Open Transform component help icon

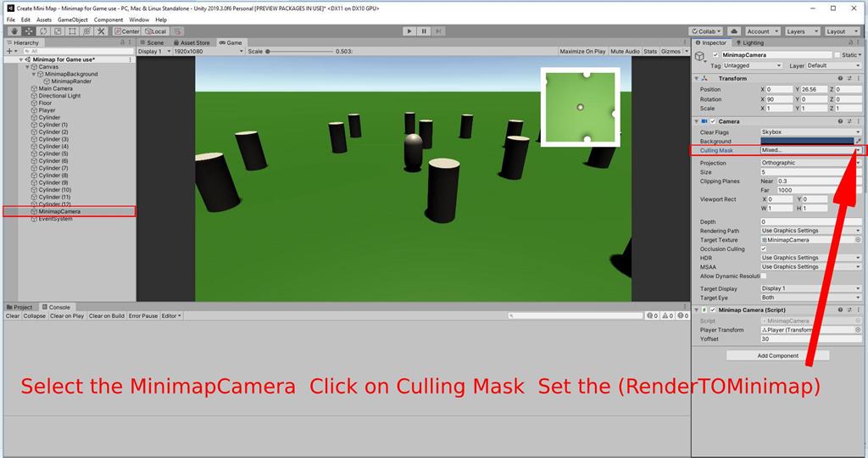(840, 79)
